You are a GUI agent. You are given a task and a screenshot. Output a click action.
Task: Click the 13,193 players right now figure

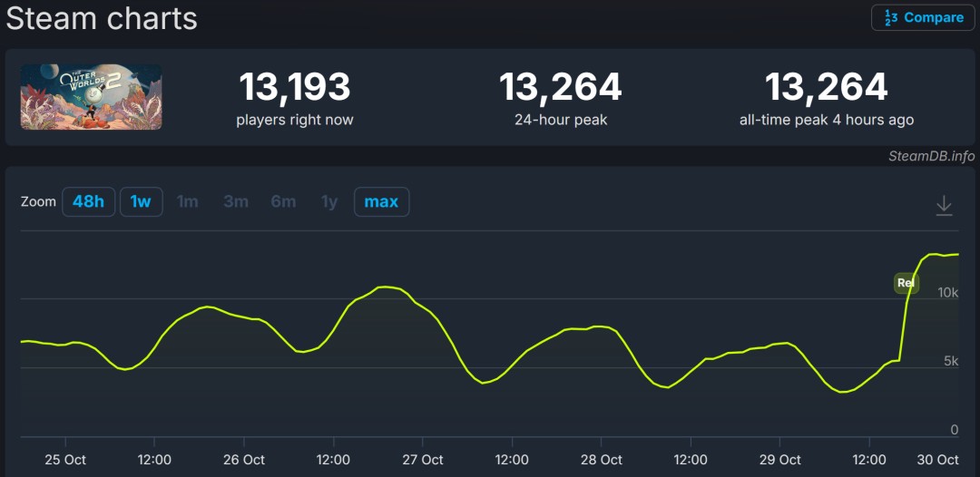(x=295, y=88)
